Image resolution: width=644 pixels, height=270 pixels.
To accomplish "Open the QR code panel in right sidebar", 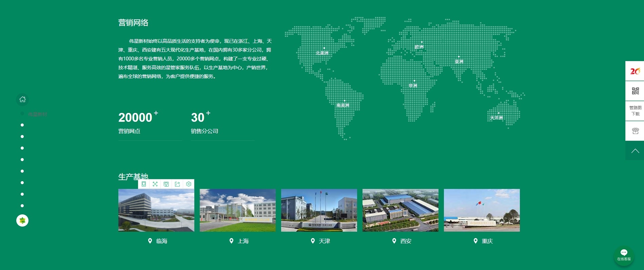I will 635,91.
